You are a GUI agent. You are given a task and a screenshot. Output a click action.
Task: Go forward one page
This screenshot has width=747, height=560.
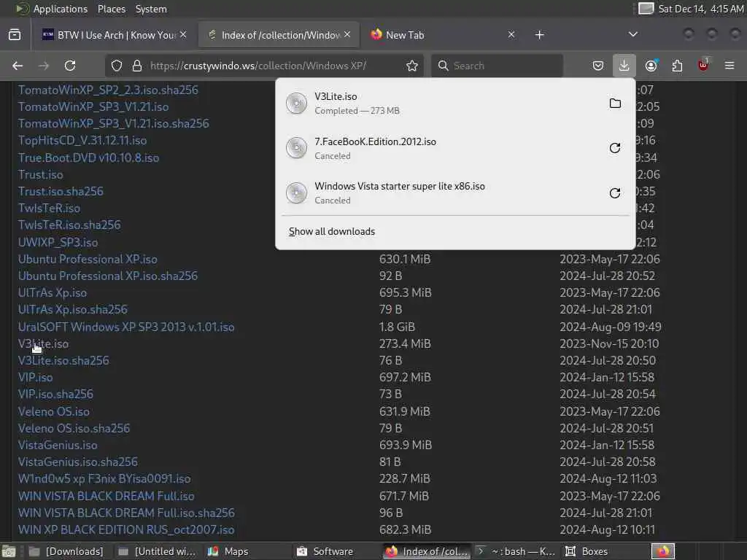pyautogui.click(x=44, y=66)
